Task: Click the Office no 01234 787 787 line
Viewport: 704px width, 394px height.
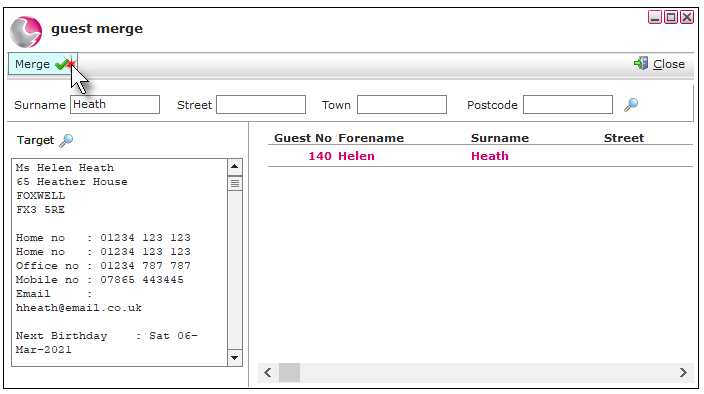Action: pyautogui.click(x=103, y=266)
